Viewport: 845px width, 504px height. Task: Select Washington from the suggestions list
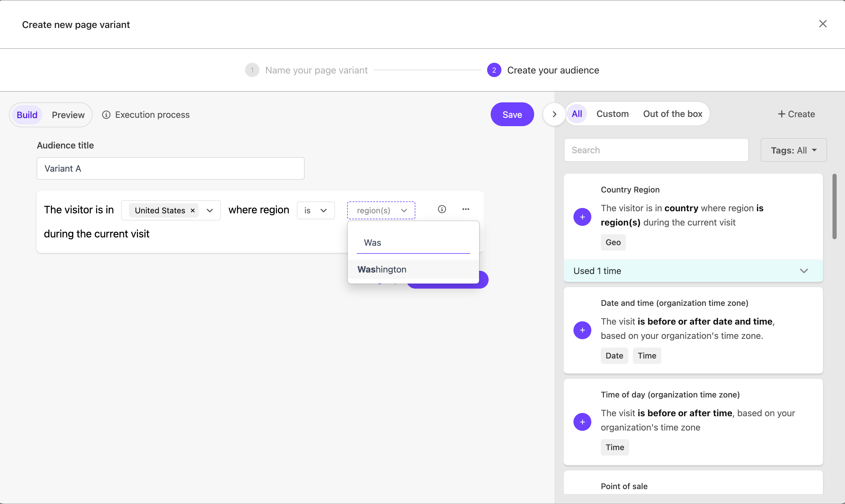point(381,269)
